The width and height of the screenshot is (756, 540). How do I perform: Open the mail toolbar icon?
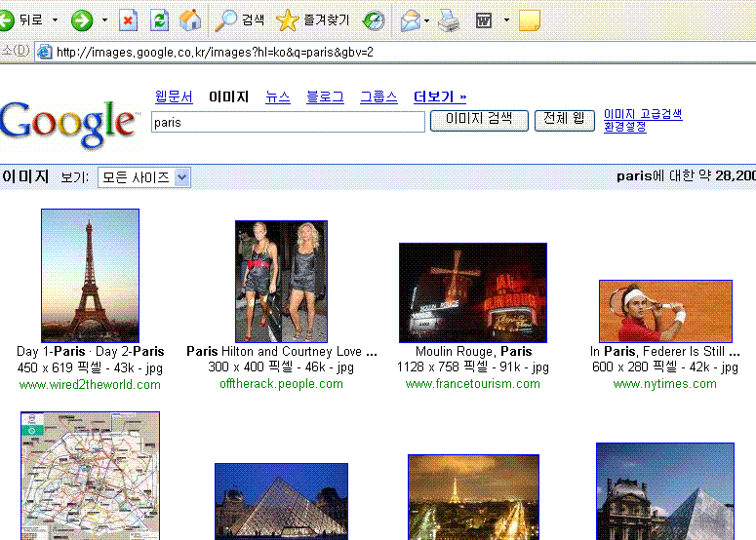pyautogui.click(x=410, y=20)
